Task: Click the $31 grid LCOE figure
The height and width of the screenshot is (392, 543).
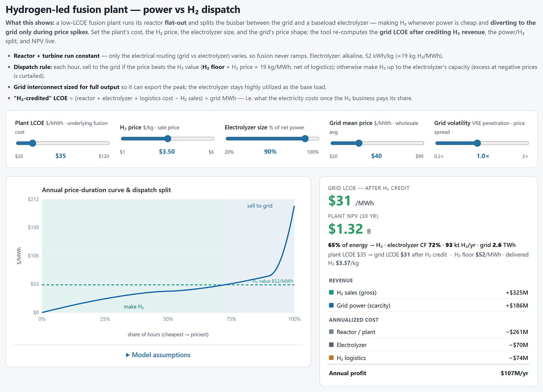Action: tap(339, 201)
